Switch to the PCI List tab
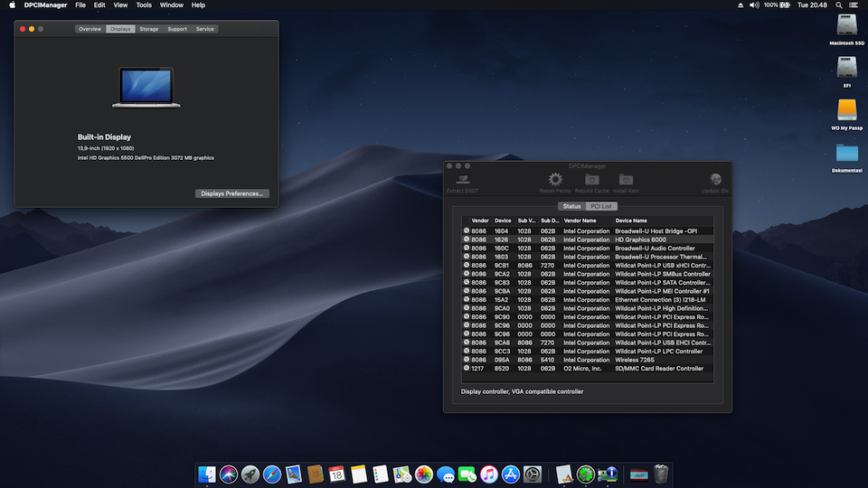 coord(600,206)
